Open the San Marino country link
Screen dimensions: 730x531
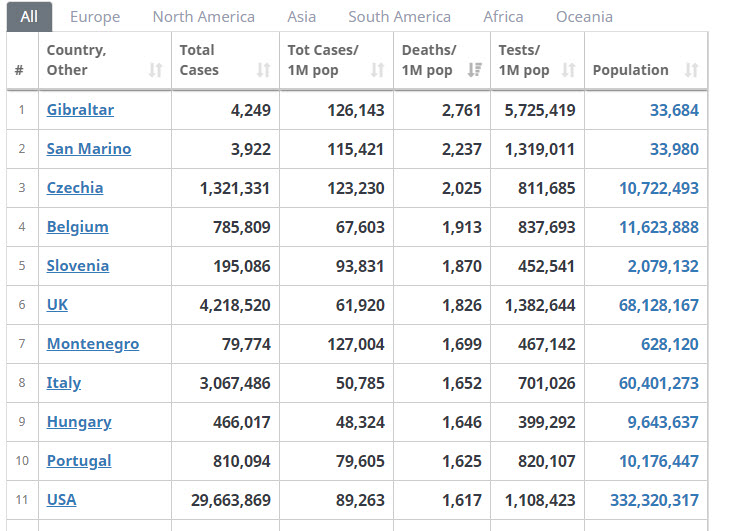pos(88,149)
